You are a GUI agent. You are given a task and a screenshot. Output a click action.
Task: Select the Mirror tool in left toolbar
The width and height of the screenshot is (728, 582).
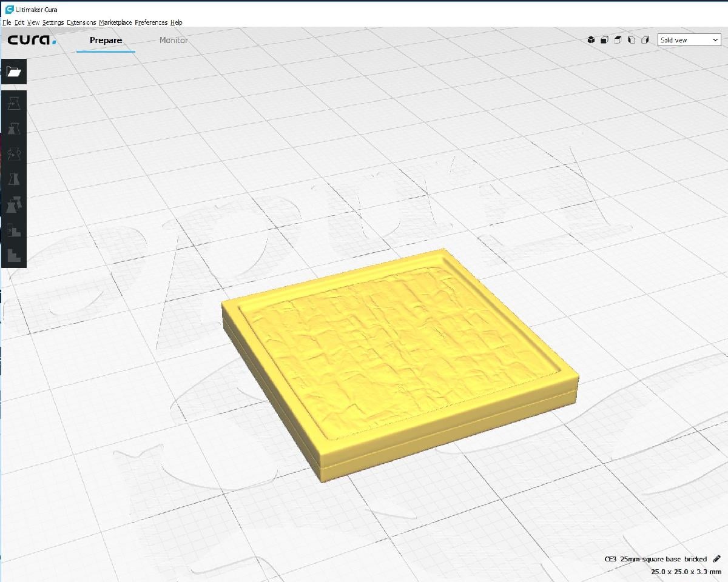click(13, 179)
